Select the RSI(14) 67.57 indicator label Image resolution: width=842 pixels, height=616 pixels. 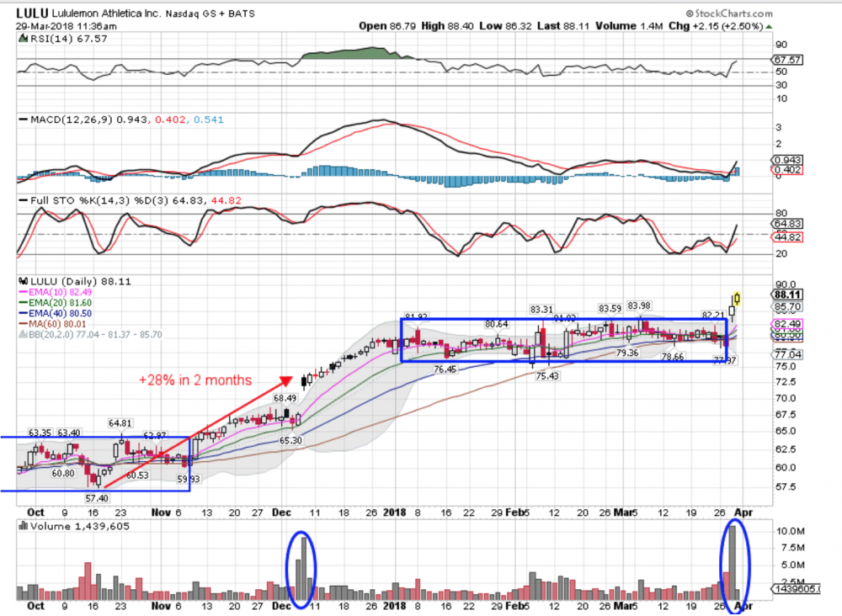coord(68,39)
